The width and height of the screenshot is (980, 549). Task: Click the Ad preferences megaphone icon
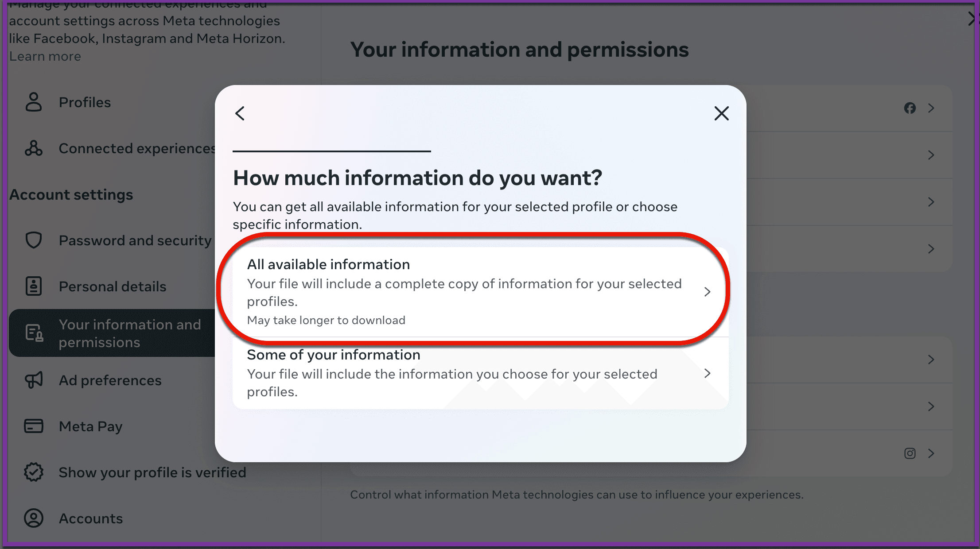point(34,380)
